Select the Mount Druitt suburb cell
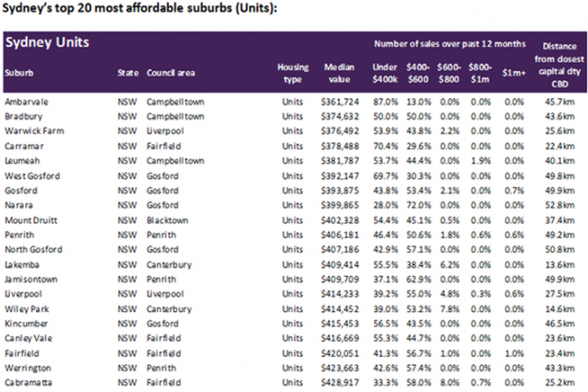 click(31, 221)
